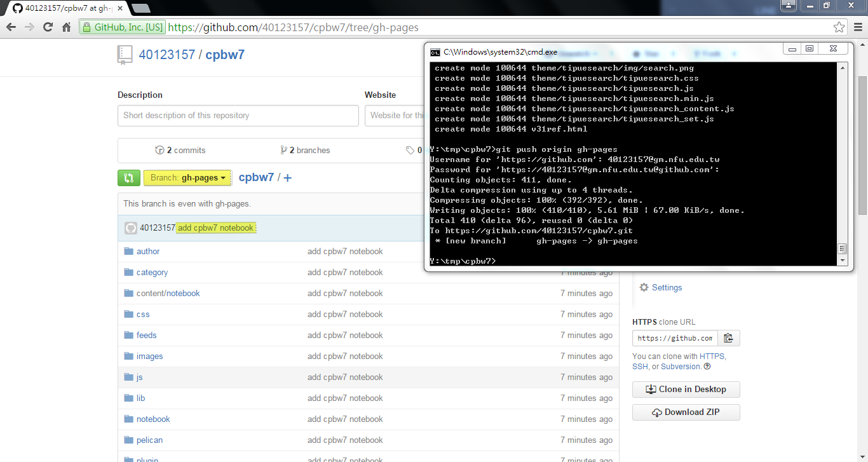Open the 40123157 commit author link
Screen dimensions: 868x462
tap(158, 228)
